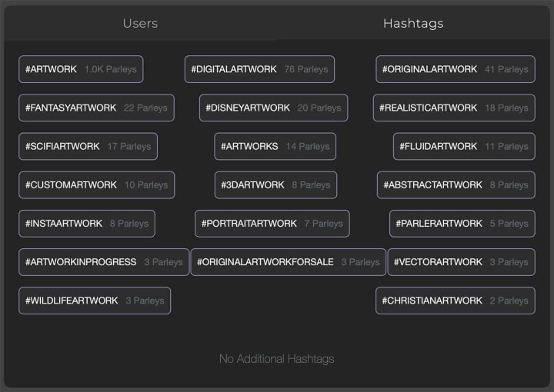Open the #ARTWORKINPROGRESS hashtag
Screen dimensions: 554x392
click(104, 262)
